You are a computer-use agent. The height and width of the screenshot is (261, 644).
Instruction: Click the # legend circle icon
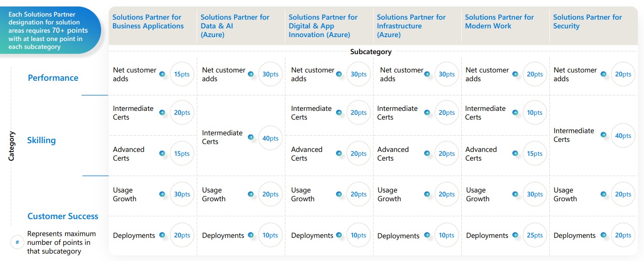[x=17, y=242]
